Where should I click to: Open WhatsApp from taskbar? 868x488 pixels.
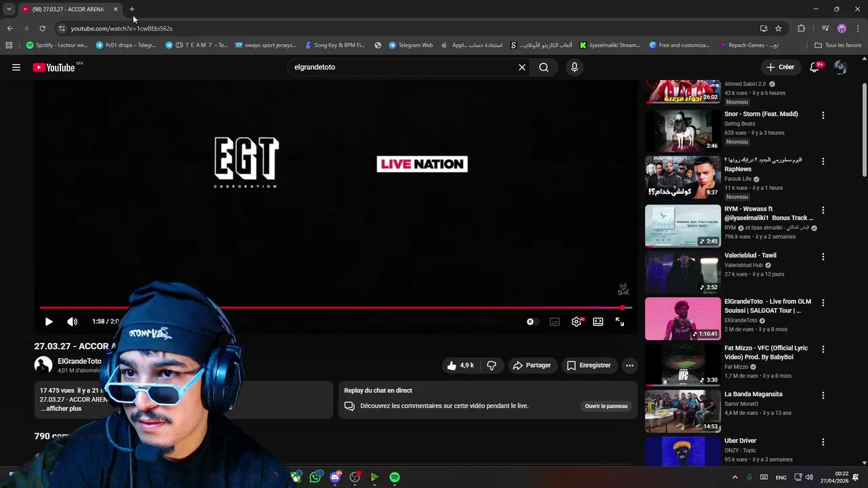click(x=315, y=477)
